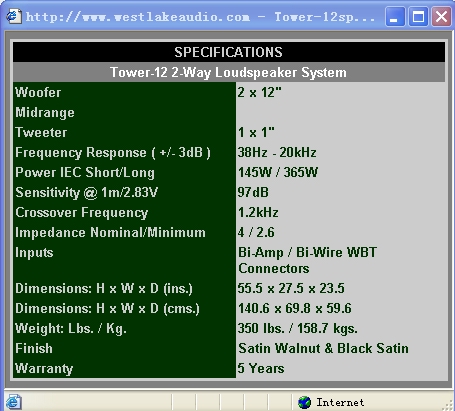Close the westlakeaudio popup window
Screen dimensions: 455x411
(441, 17)
